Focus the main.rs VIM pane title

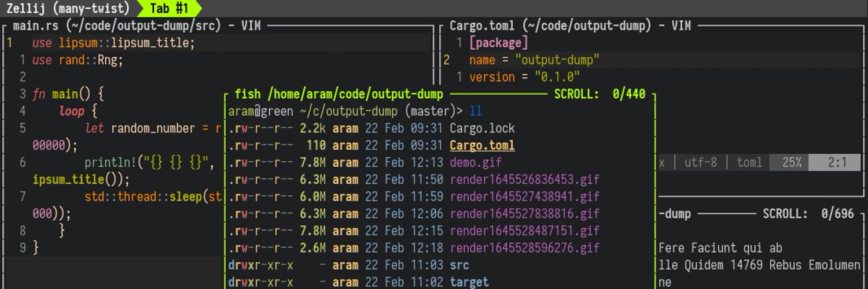[137, 25]
